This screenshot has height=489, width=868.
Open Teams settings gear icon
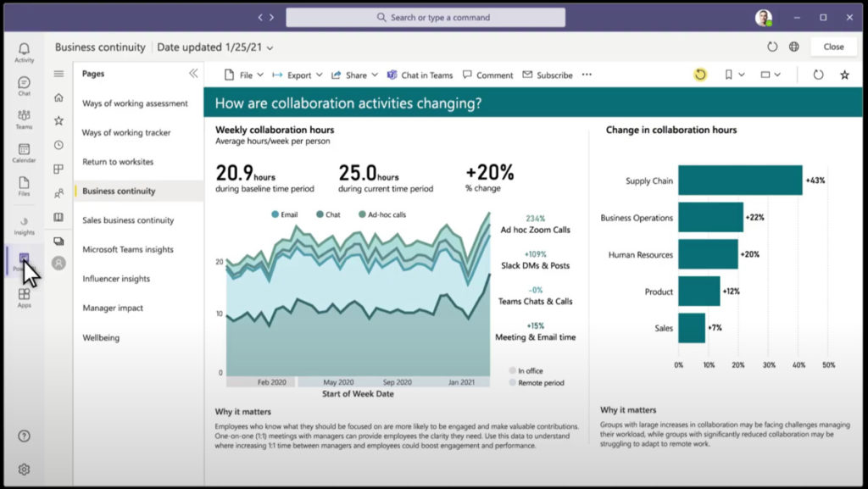pos(24,470)
